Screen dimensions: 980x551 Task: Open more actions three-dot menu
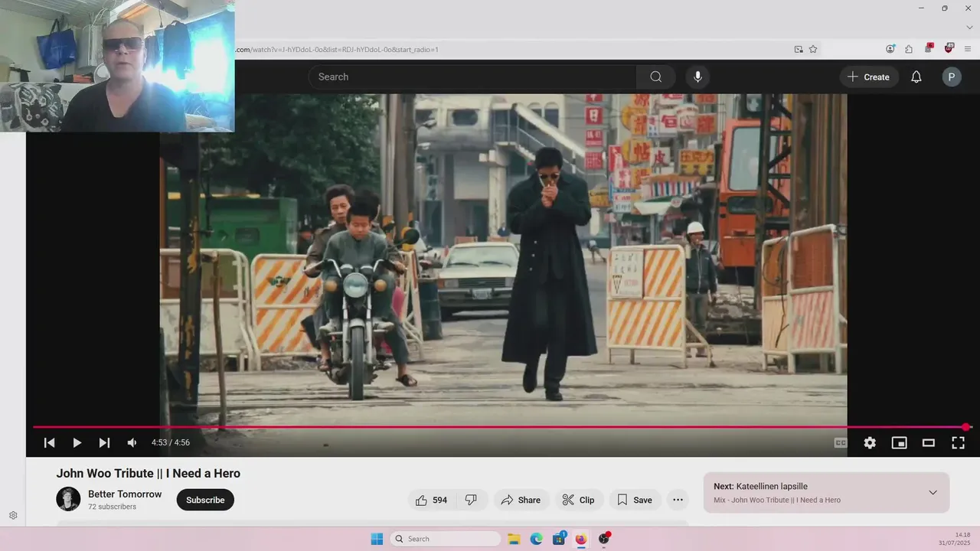click(x=678, y=500)
